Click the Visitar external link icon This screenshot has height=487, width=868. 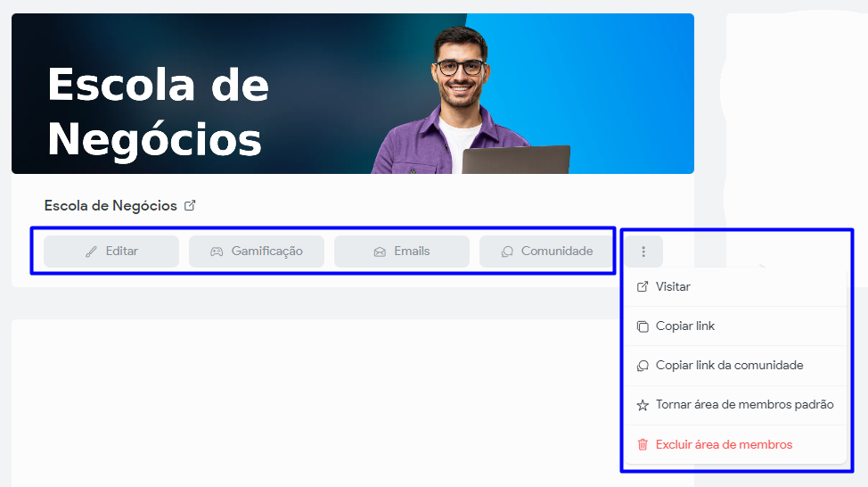click(643, 287)
